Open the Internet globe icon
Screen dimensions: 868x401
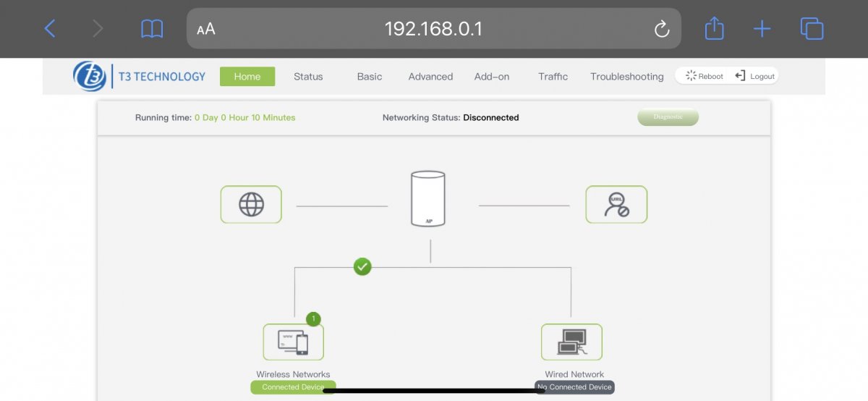pos(251,204)
